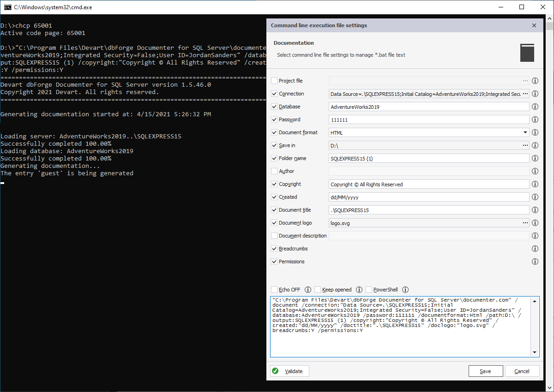View info tooltip for the Connection setting
554x392 pixels.
point(535,94)
